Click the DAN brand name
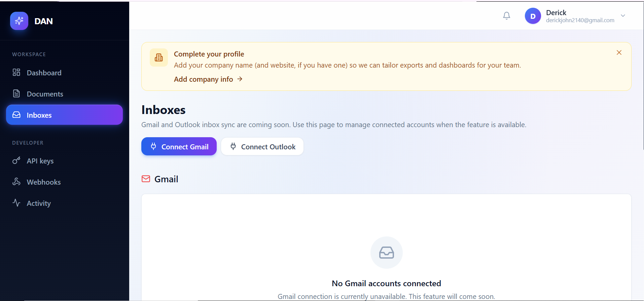Image resolution: width=644 pixels, height=301 pixels. (x=44, y=21)
